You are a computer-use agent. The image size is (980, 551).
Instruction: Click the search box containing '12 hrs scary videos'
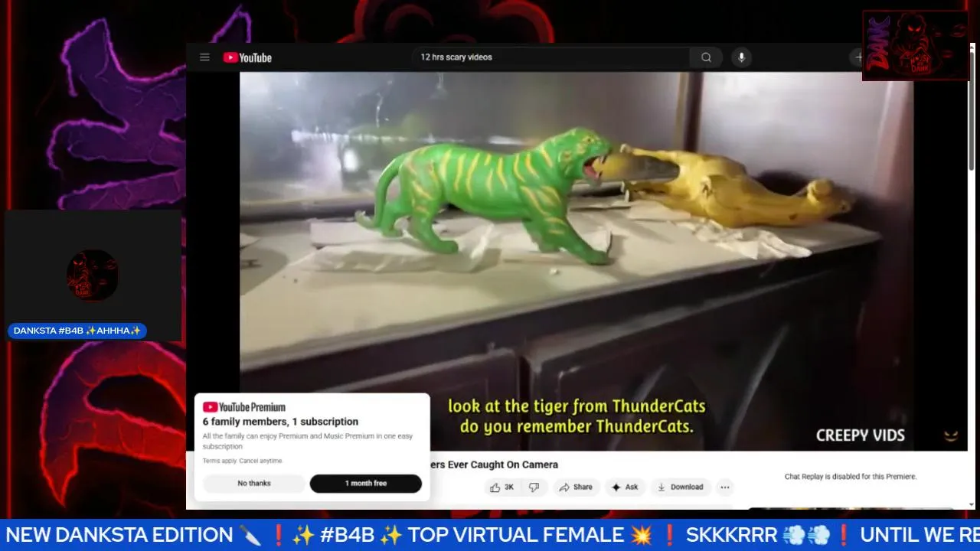[x=550, y=57]
